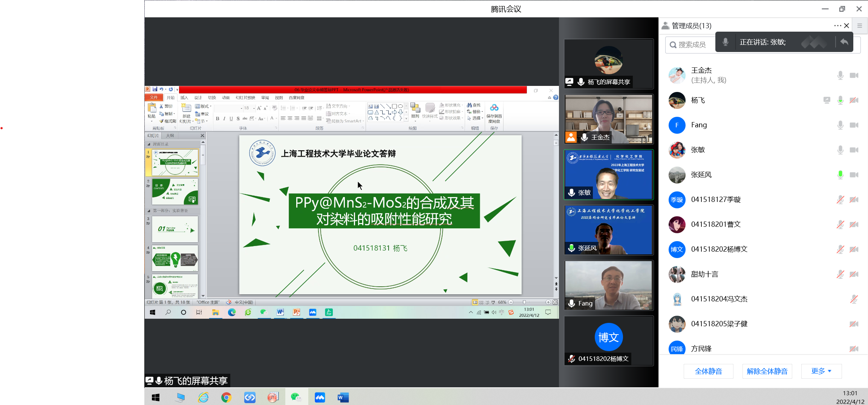The image size is (868, 405).
Task: Mute 张延风's active green microphone
Action: tap(840, 175)
